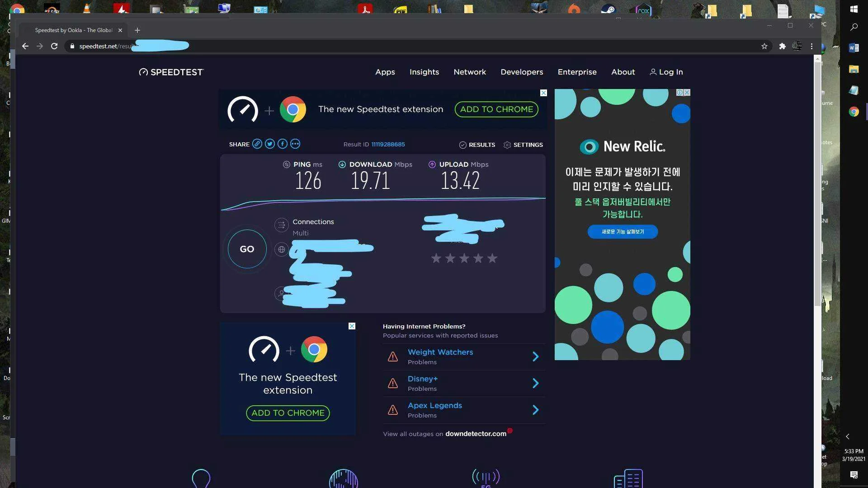Expand Disney+ problems chevron
The height and width of the screenshot is (488, 868).
[536, 383]
